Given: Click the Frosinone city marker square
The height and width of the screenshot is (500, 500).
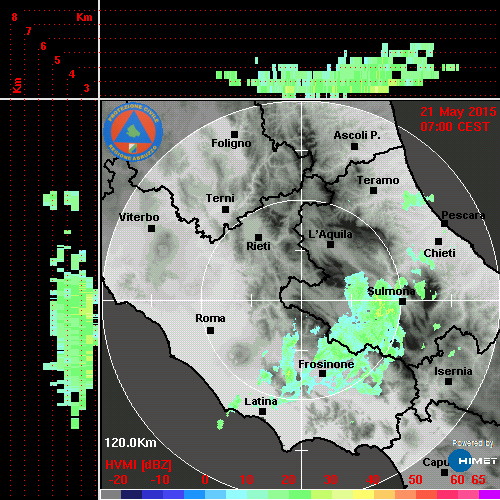Looking at the screenshot, I should point(322,374).
